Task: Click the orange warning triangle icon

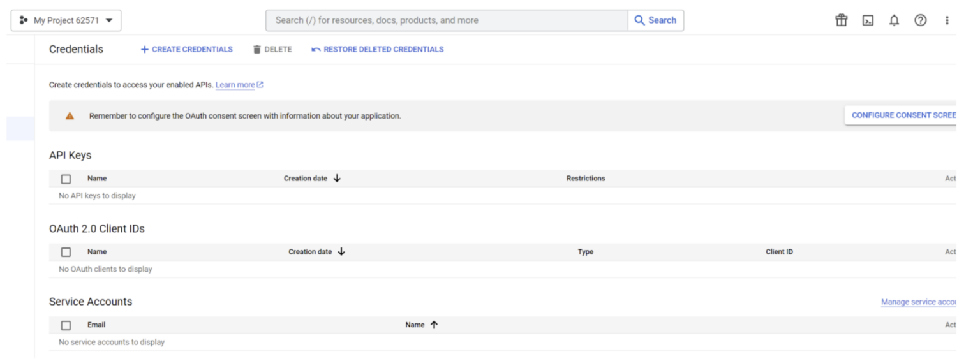Action: [70, 116]
